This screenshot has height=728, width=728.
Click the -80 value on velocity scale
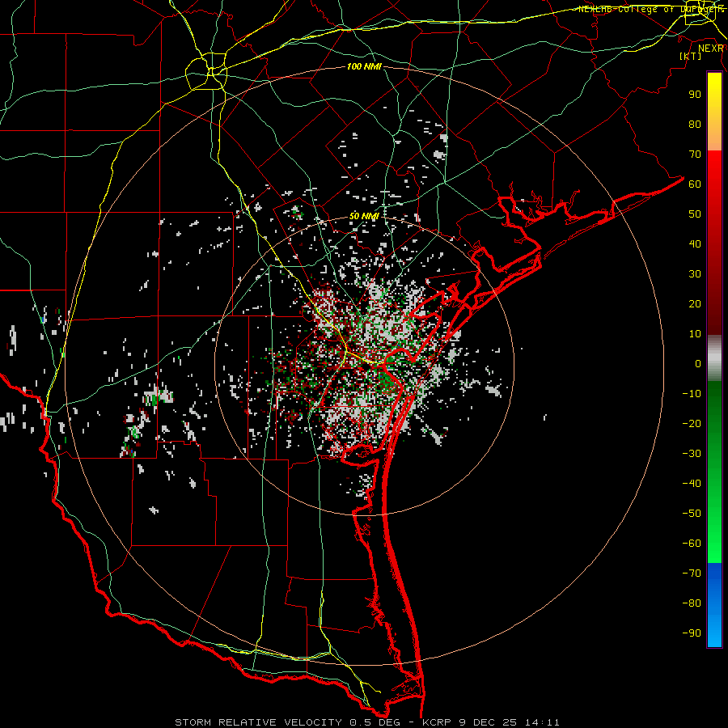pyautogui.click(x=692, y=603)
